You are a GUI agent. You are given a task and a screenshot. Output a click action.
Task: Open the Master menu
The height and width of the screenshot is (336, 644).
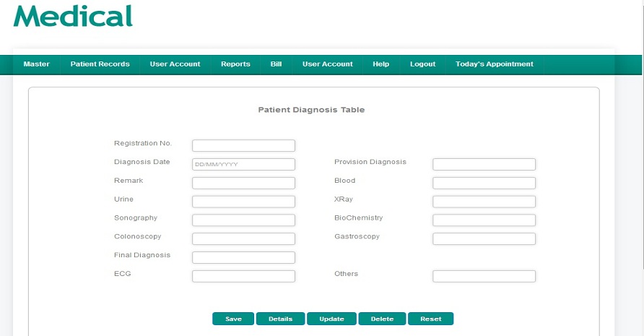pyautogui.click(x=37, y=64)
